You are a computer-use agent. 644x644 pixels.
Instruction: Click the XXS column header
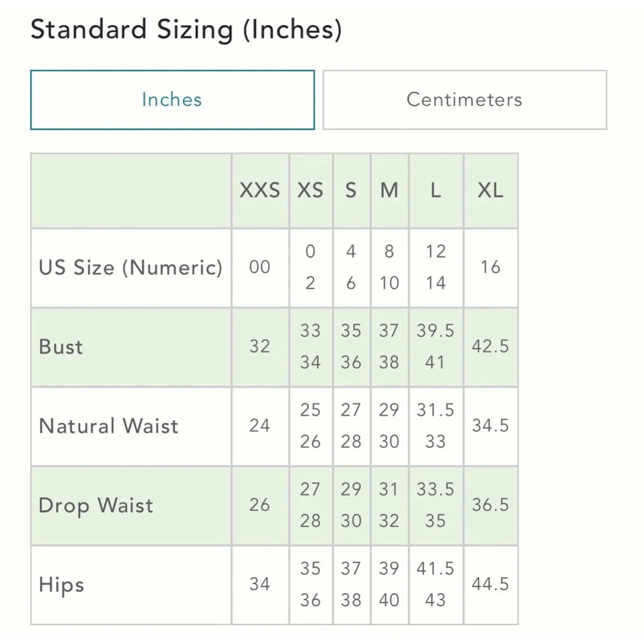260,191
